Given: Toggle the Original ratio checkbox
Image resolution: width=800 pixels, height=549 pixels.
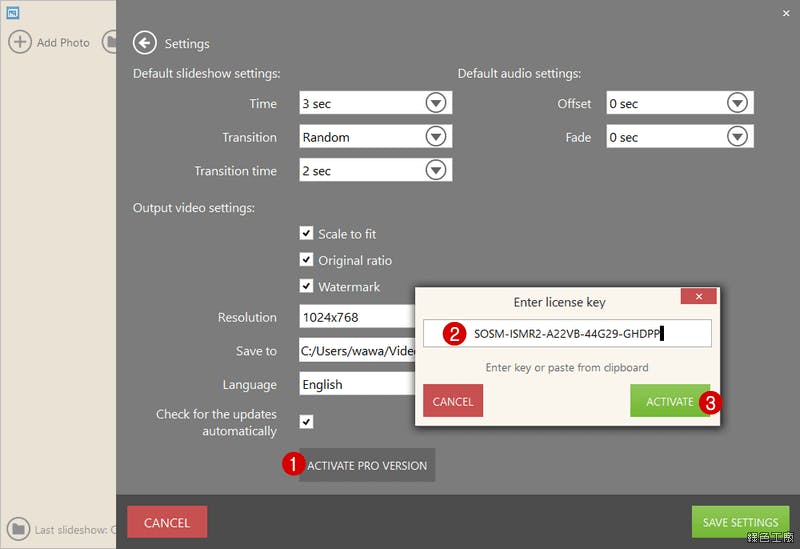Looking at the screenshot, I should pos(306,260).
